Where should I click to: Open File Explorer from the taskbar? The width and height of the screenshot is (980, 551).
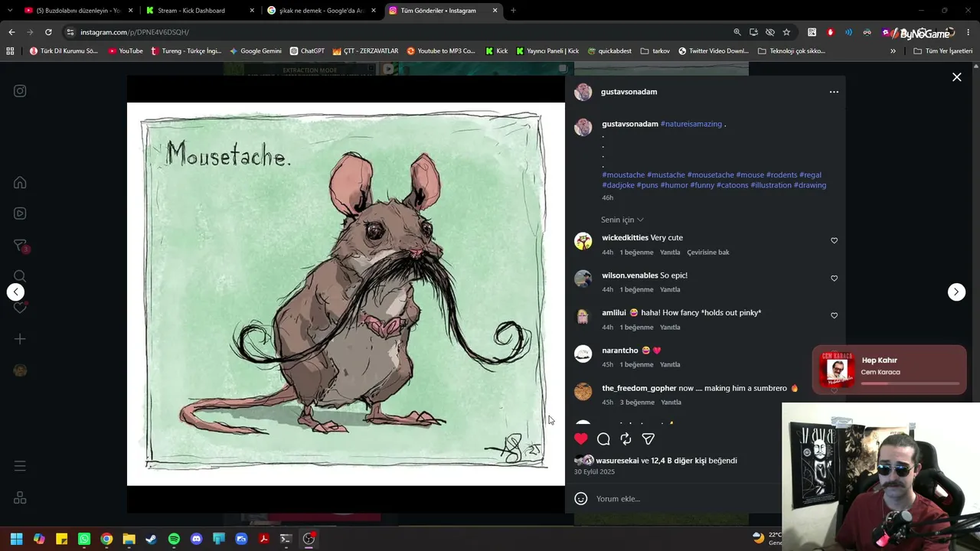click(x=129, y=539)
